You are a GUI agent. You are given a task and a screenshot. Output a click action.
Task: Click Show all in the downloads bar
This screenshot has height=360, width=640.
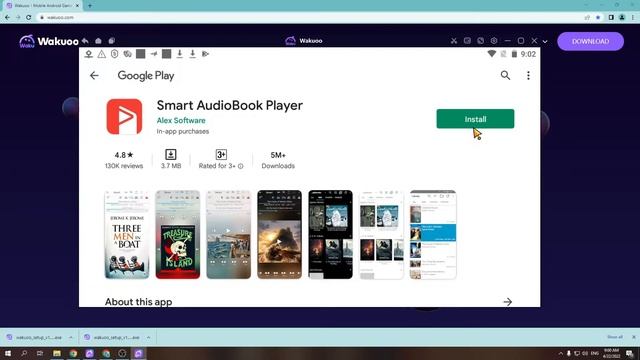click(x=615, y=337)
